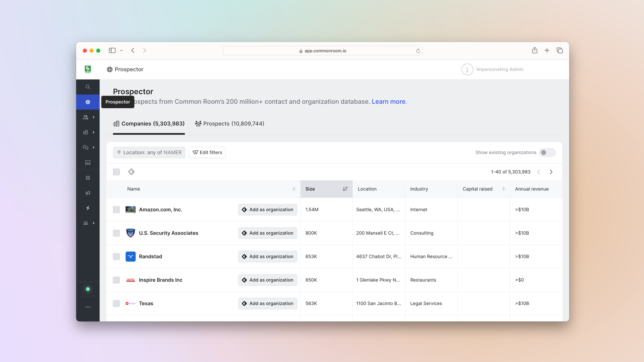Switch to the Companies tab
Screen dimensions: 644x362
(x=149, y=124)
